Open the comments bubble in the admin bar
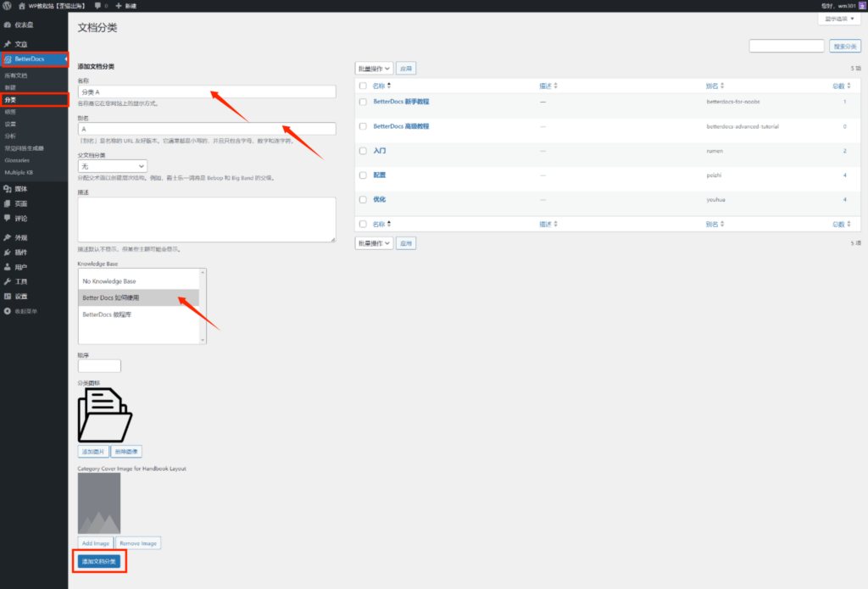Screen dimensions: 868x589 pos(97,6)
